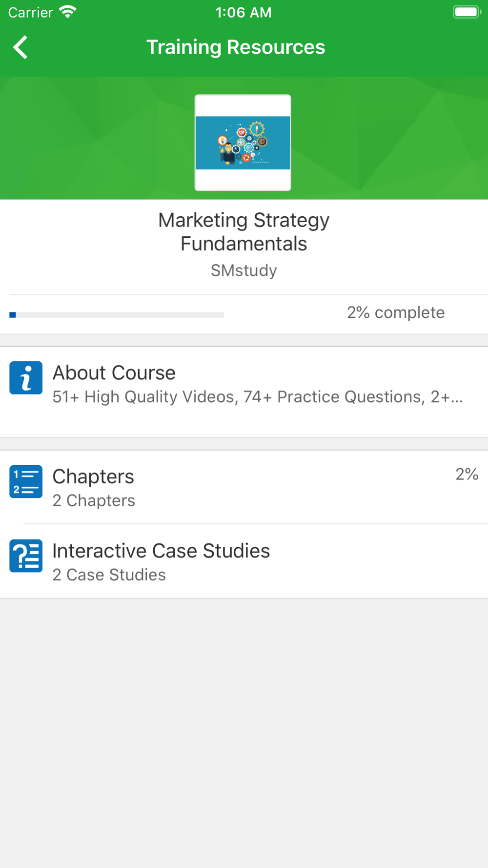Tap the 1:06 AM clock in the status bar
The height and width of the screenshot is (868, 488).
(244, 12)
